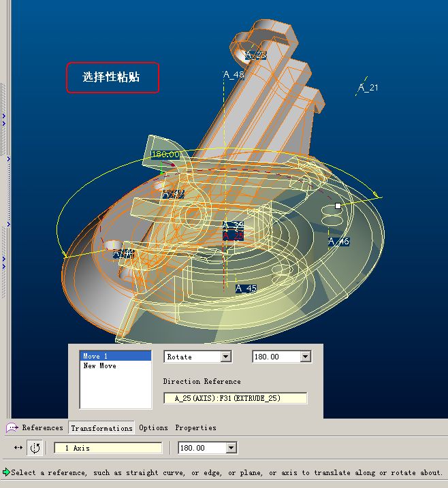Select the A_21 axis label
The image size is (448, 488).
pyautogui.click(x=368, y=87)
